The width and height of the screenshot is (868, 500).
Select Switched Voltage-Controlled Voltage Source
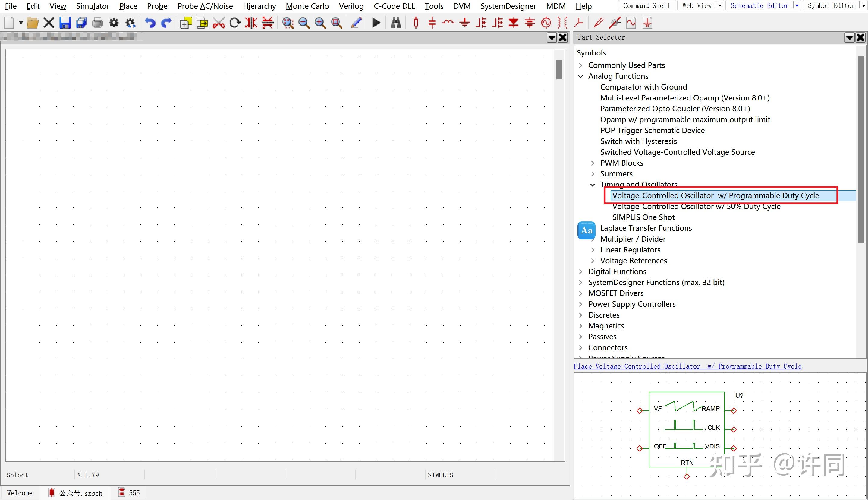(677, 152)
